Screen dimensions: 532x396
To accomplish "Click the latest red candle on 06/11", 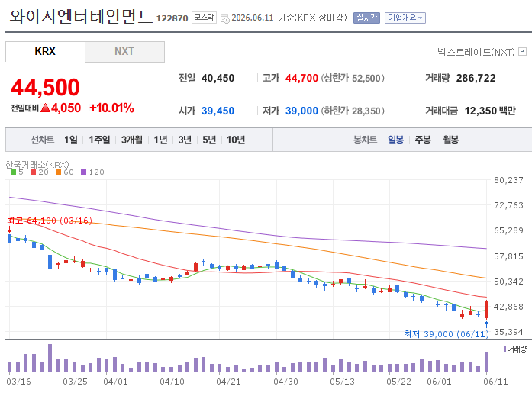I will [x=486, y=309].
